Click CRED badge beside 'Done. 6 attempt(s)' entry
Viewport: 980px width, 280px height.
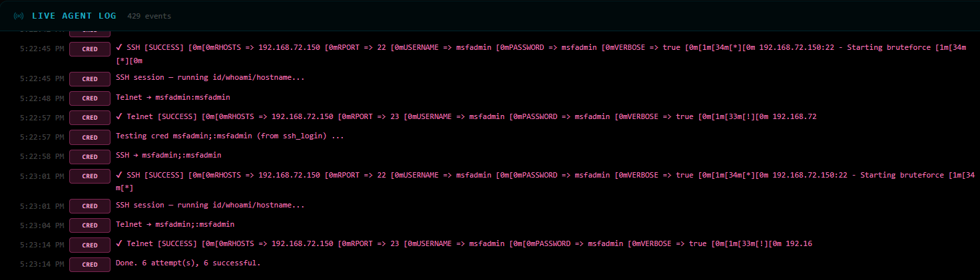90,263
